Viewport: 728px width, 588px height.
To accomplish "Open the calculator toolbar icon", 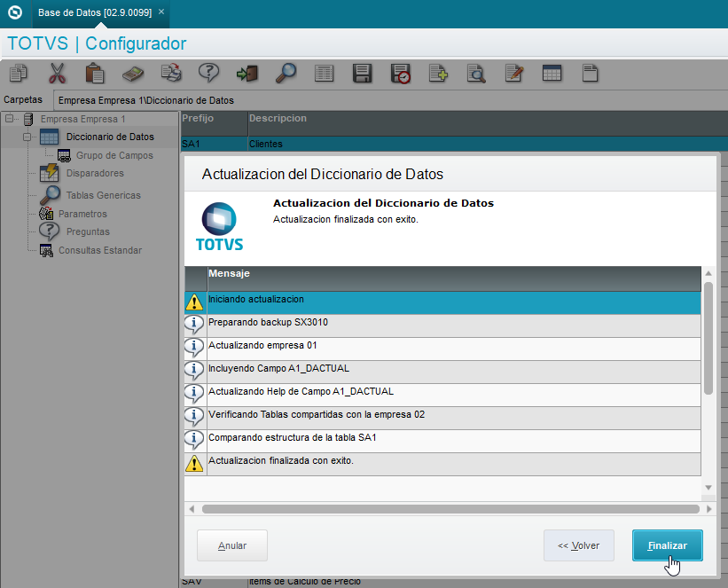I will [133, 74].
